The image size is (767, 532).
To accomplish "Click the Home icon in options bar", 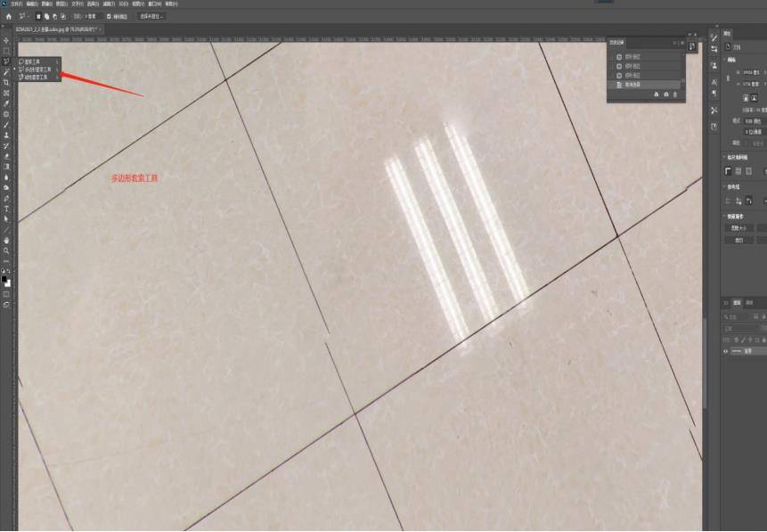I will 8,16.
